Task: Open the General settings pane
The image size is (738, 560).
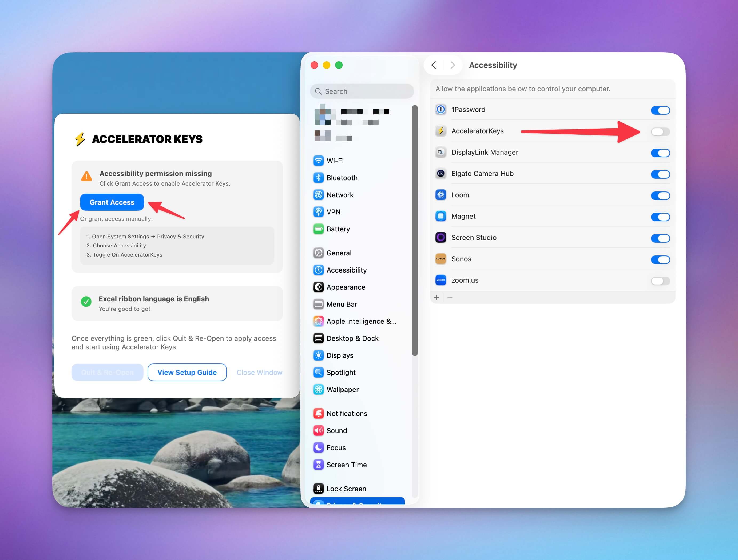Action: (339, 253)
